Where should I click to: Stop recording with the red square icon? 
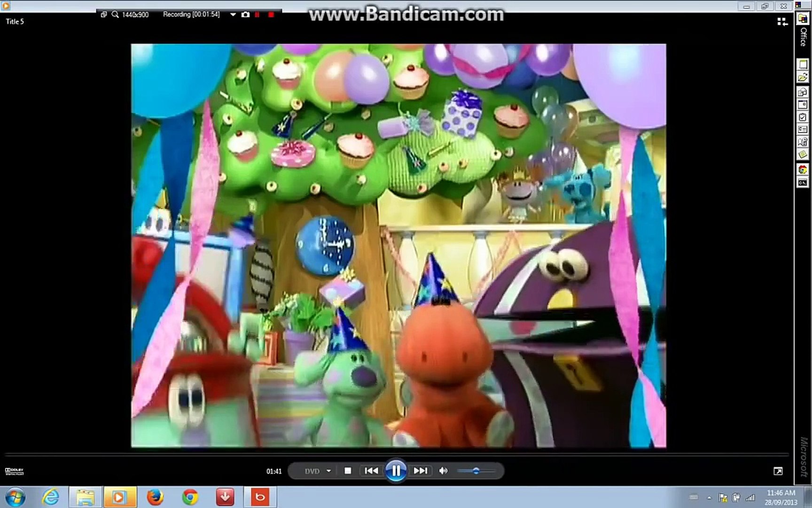pyautogui.click(x=271, y=15)
